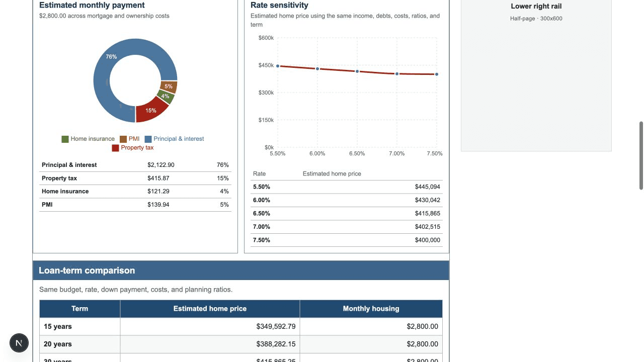Click the $445,094 price in rate table

click(428, 187)
